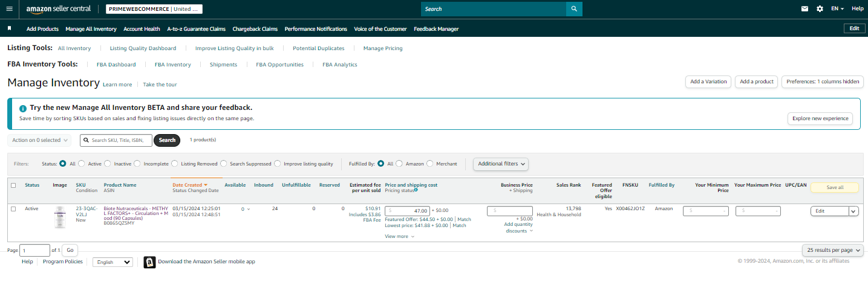
Task: Expand the Available quantity chevron
Action: click(248, 210)
